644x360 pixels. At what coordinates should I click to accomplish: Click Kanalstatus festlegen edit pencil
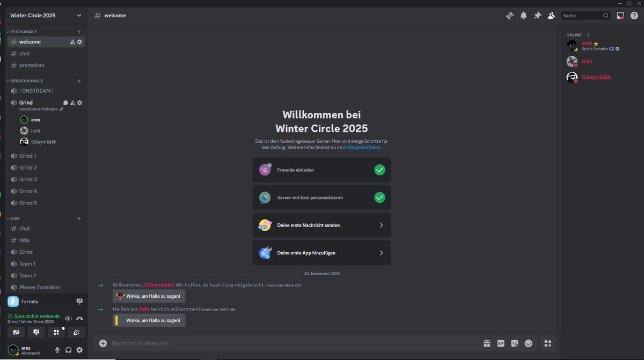[x=61, y=109]
